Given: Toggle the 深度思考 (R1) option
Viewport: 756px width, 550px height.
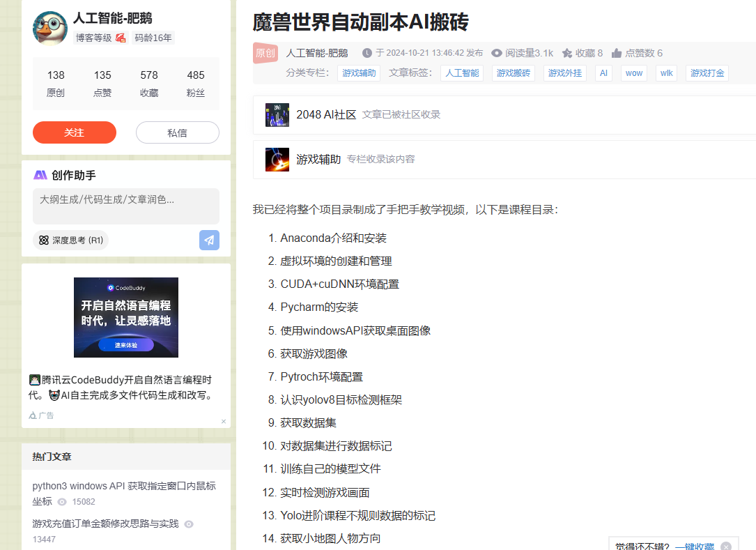Looking at the screenshot, I should pos(71,240).
